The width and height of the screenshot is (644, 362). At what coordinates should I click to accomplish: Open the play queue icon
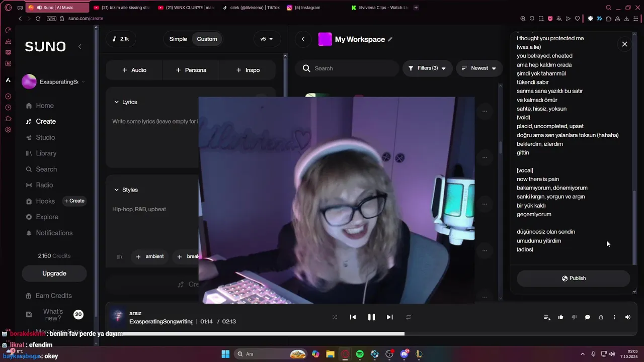click(x=547, y=317)
